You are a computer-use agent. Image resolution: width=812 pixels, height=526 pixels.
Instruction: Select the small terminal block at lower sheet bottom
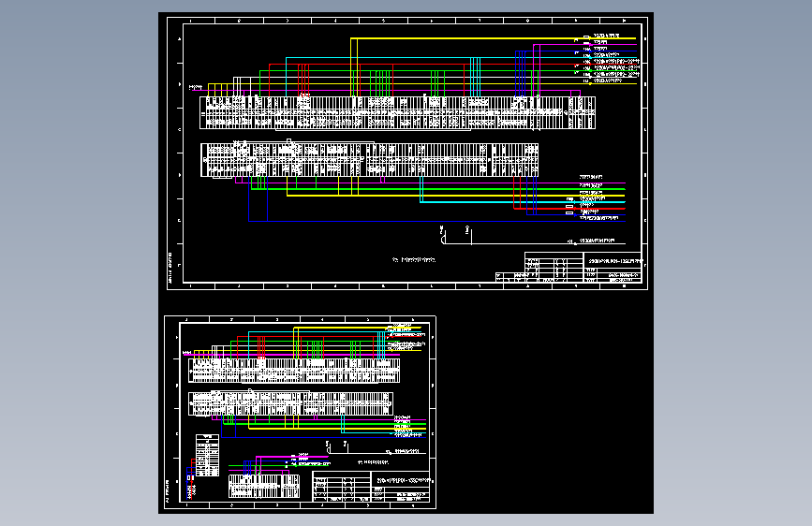point(264,487)
